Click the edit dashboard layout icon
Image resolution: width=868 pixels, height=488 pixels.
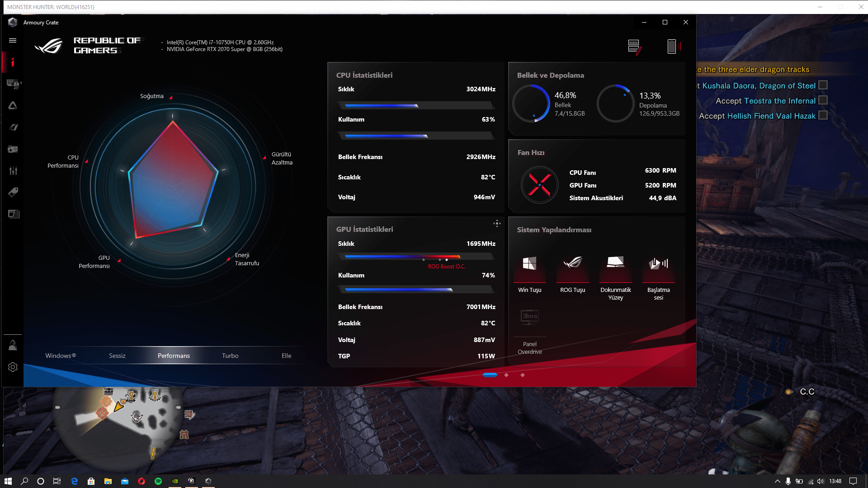[x=634, y=47]
